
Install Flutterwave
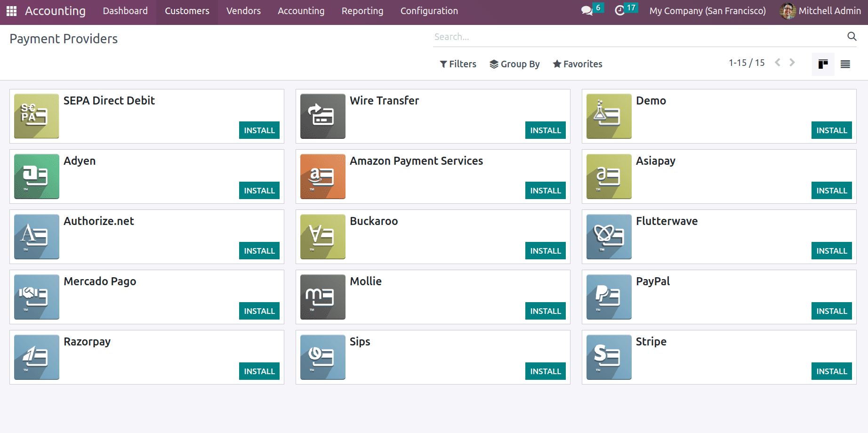click(x=832, y=251)
